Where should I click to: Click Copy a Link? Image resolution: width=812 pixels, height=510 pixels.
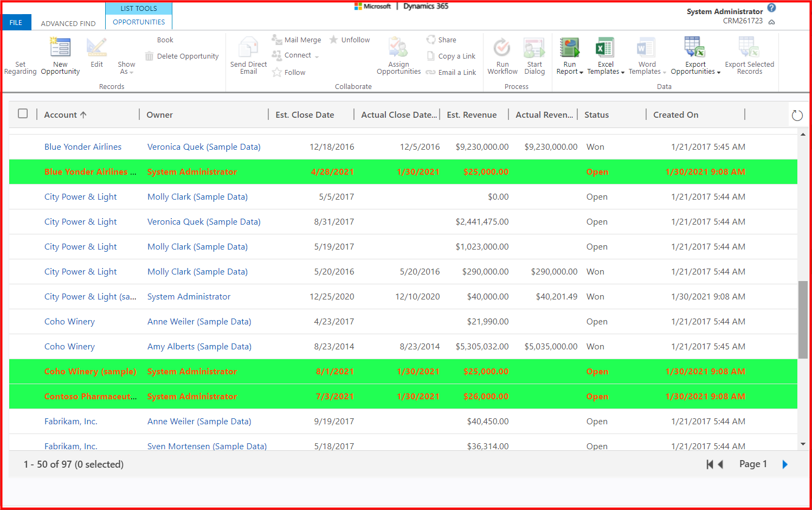point(451,56)
